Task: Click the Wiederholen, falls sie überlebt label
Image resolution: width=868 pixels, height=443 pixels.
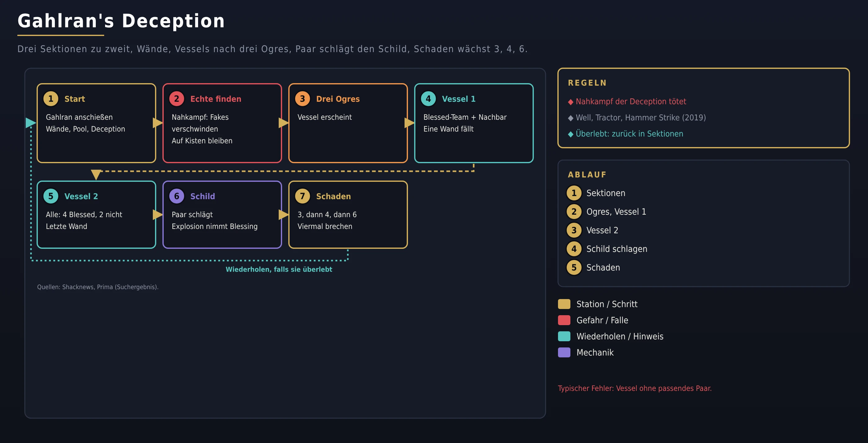Action: (279, 269)
